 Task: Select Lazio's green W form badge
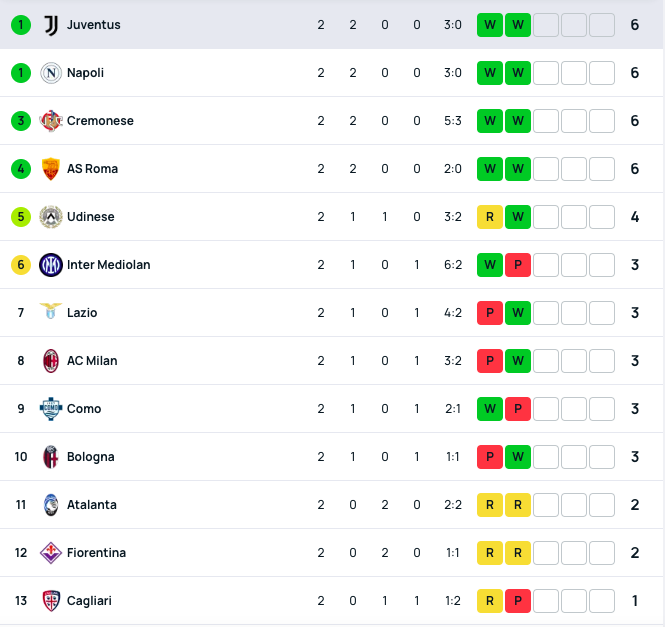pyautogui.click(x=518, y=313)
